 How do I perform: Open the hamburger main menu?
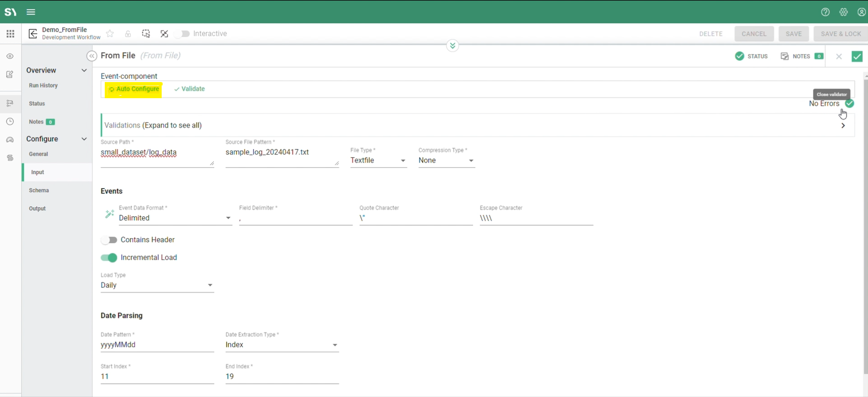(x=31, y=12)
